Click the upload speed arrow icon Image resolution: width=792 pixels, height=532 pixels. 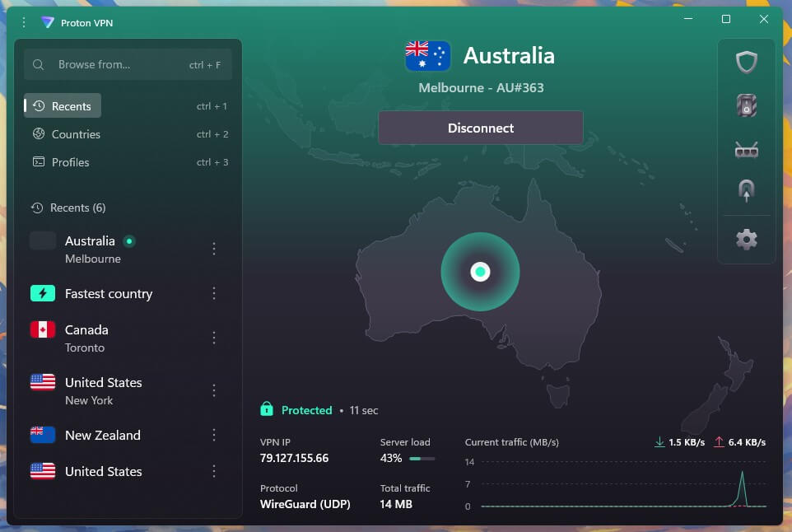[x=718, y=442]
